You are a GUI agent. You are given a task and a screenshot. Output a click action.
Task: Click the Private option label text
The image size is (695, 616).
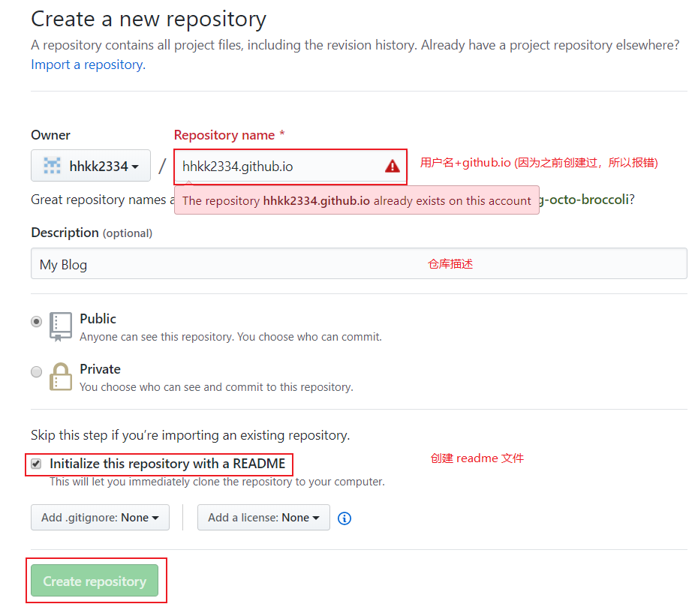101,369
